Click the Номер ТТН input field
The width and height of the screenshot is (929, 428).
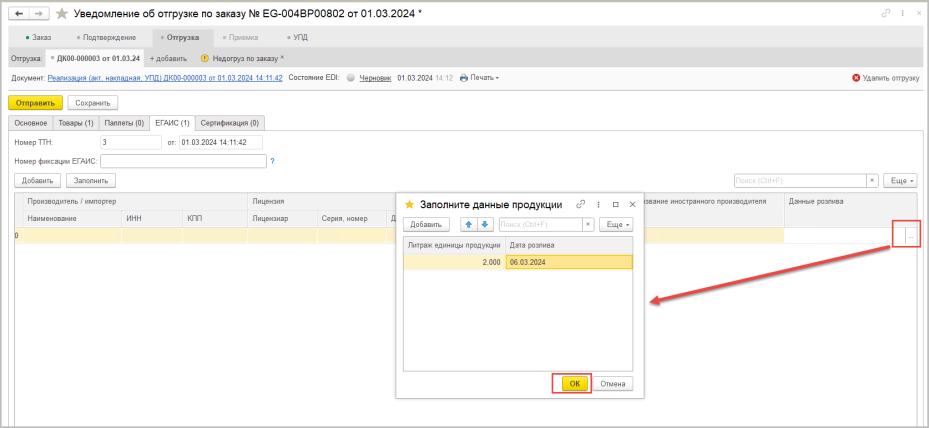[130, 142]
